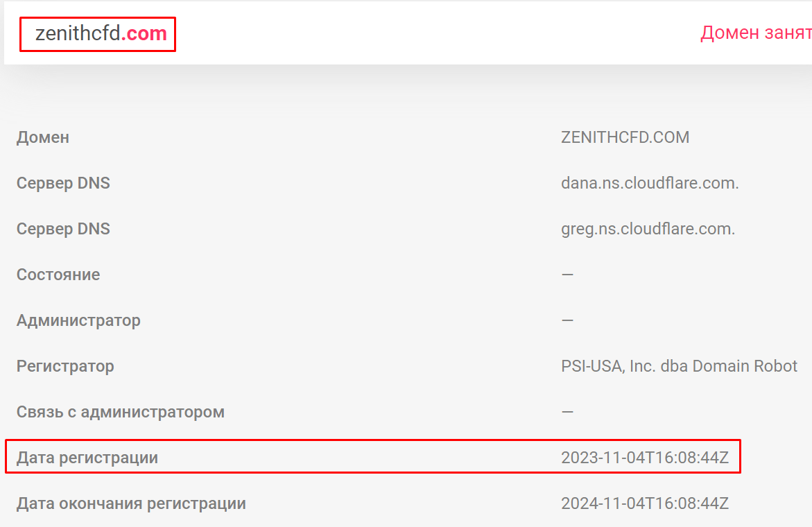Click the second 'Сервер DNS' label
The image size is (812, 527).
(x=63, y=229)
